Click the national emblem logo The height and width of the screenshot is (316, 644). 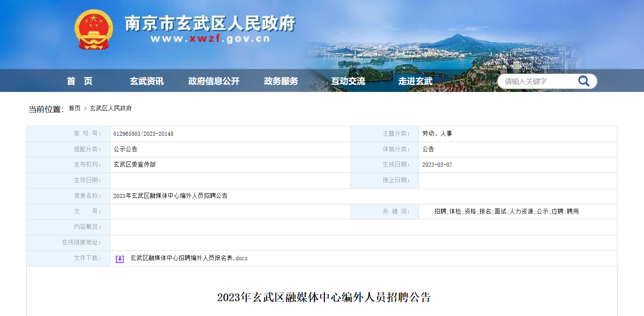pyautogui.click(x=93, y=30)
